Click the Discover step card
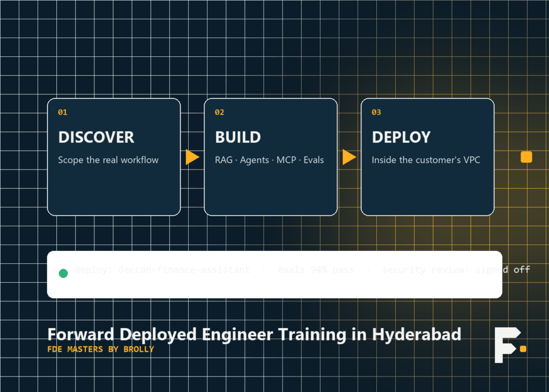549x392 pixels. [114, 157]
